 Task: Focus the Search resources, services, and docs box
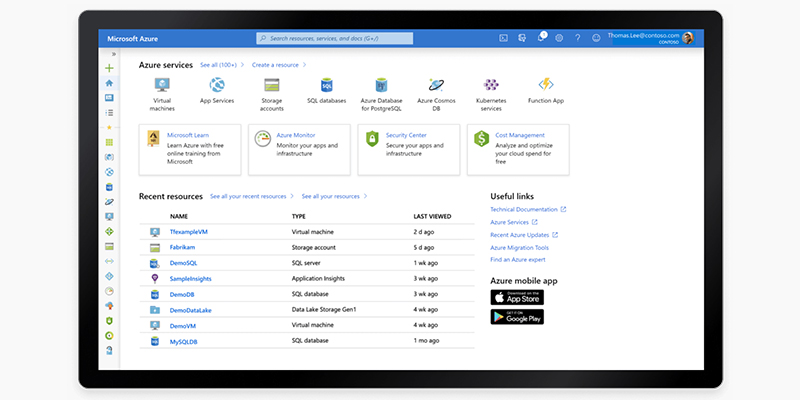coord(335,38)
